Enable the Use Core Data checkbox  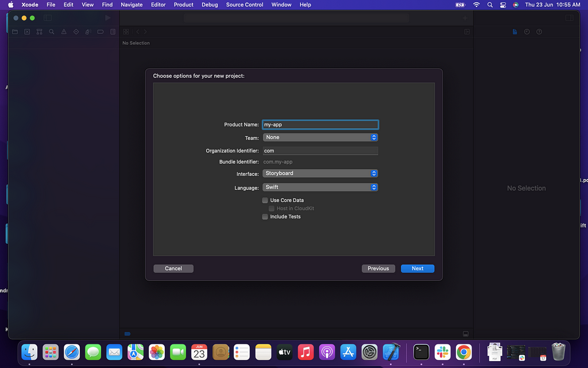tap(265, 200)
